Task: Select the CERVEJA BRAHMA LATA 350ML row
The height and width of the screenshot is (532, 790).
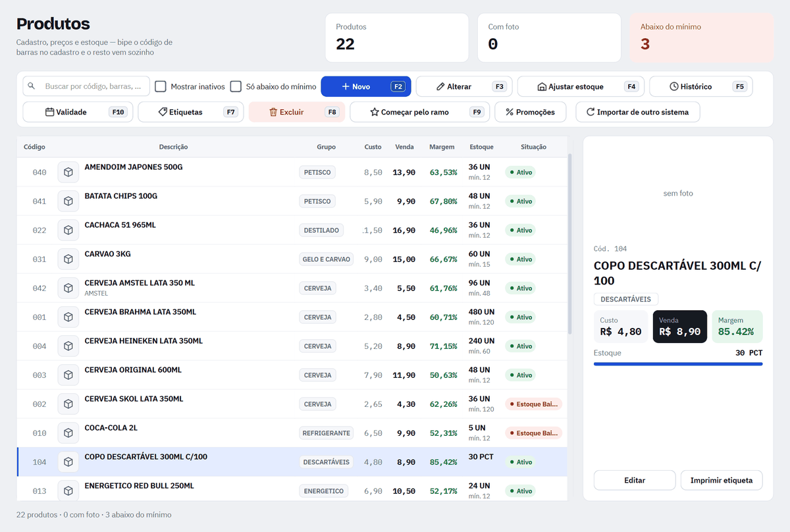Action: [x=292, y=317]
